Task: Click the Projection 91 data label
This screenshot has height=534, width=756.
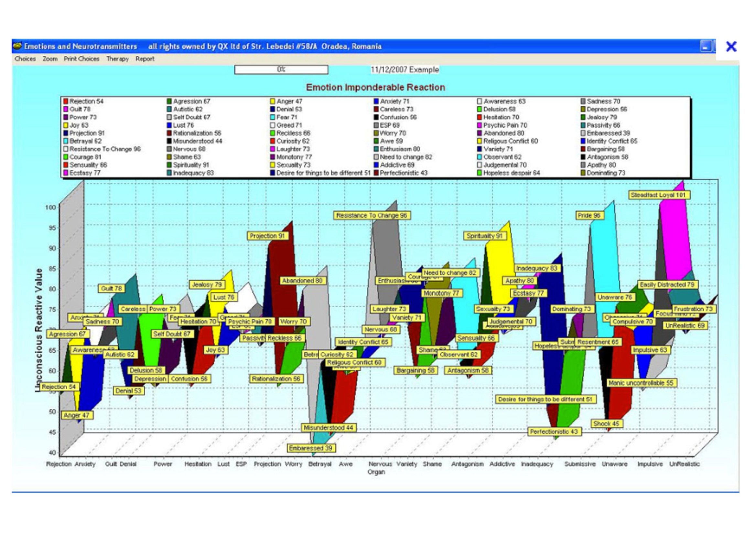Action: [x=267, y=236]
